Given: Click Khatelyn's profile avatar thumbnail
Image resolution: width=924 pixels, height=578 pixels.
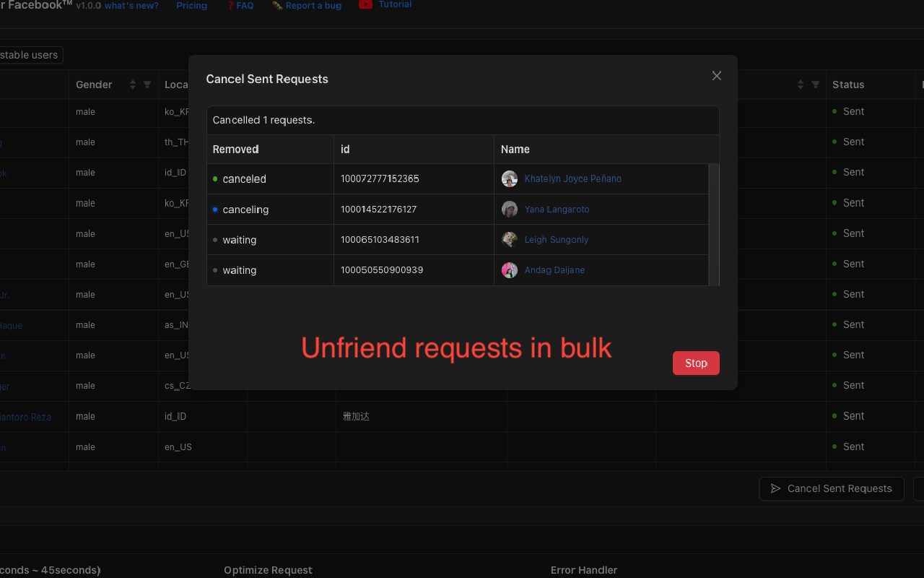Looking at the screenshot, I should pyautogui.click(x=510, y=178).
